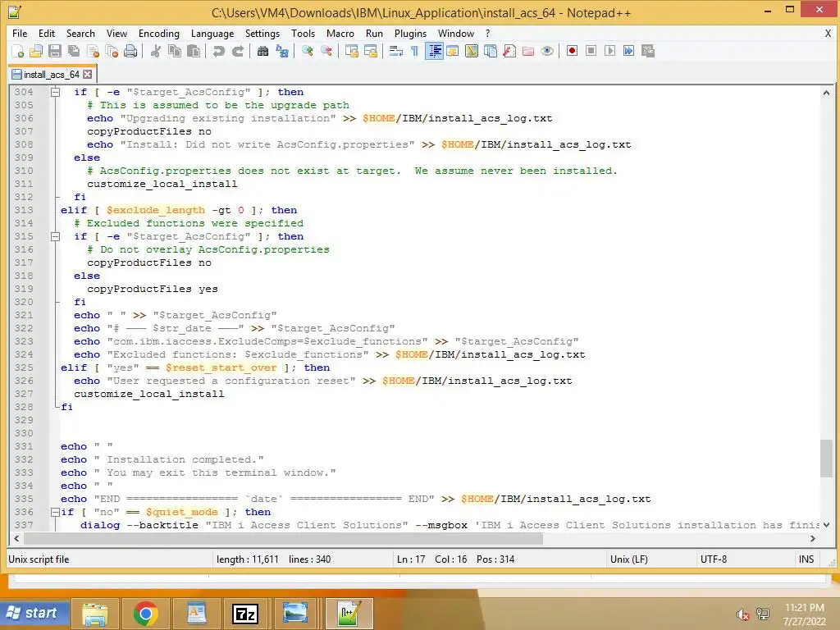Click Synchronize Horizontal Scrolling icon

(x=370, y=51)
